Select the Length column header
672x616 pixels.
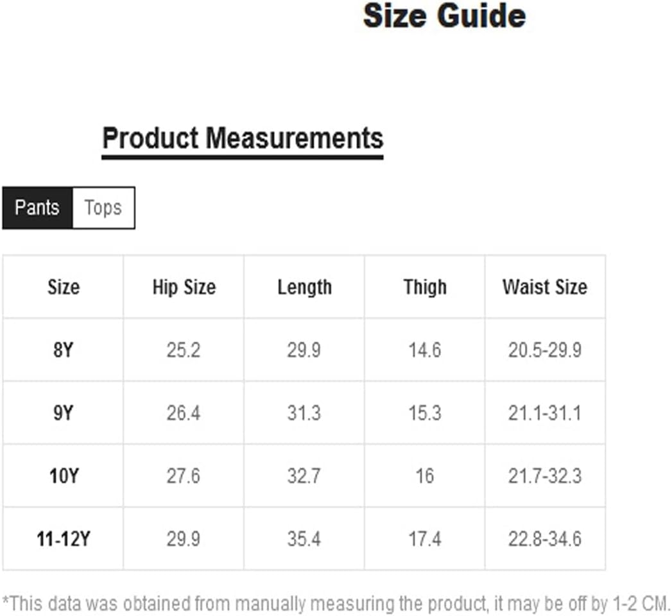tap(304, 287)
